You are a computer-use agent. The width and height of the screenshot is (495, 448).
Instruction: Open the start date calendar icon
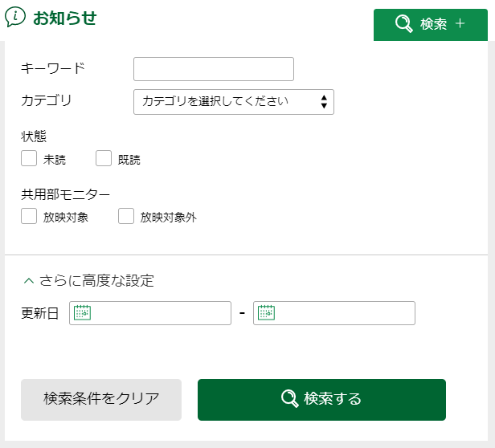pyautogui.click(x=82, y=313)
